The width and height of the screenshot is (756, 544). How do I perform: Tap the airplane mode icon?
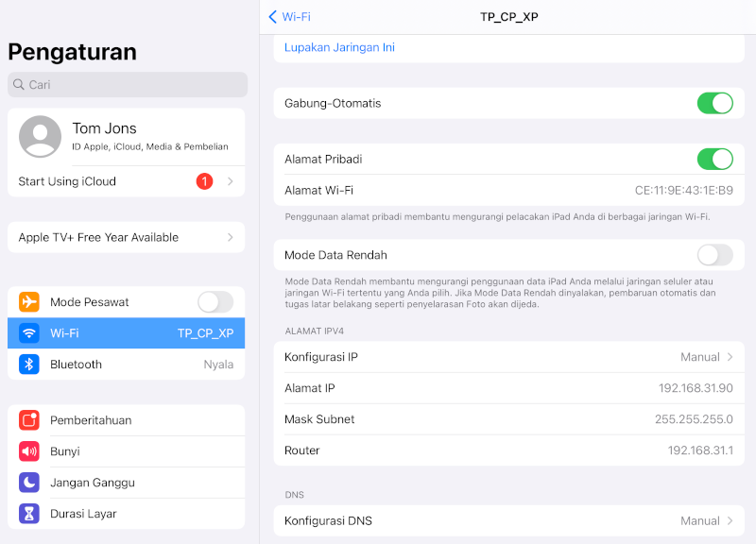tap(29, 302)
